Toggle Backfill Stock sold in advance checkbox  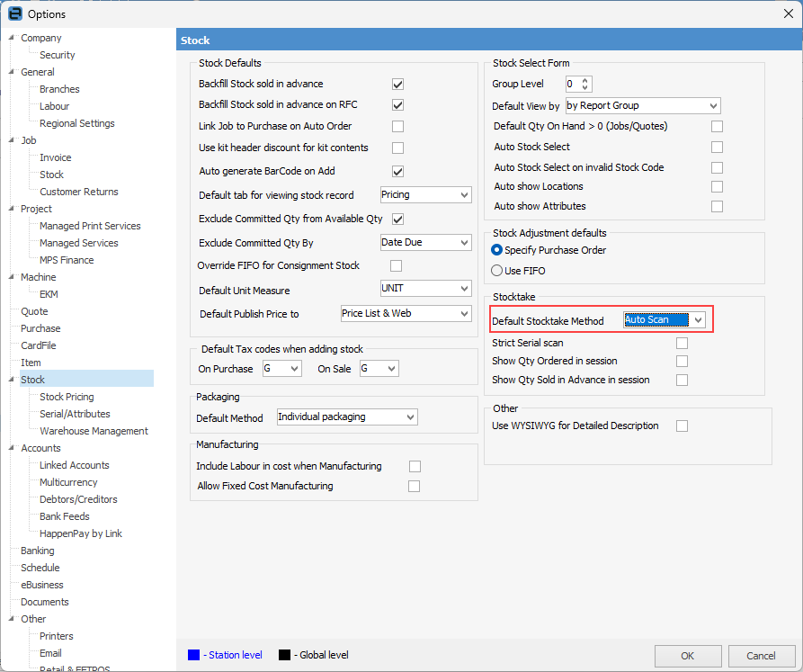click(x=397, y=84)
